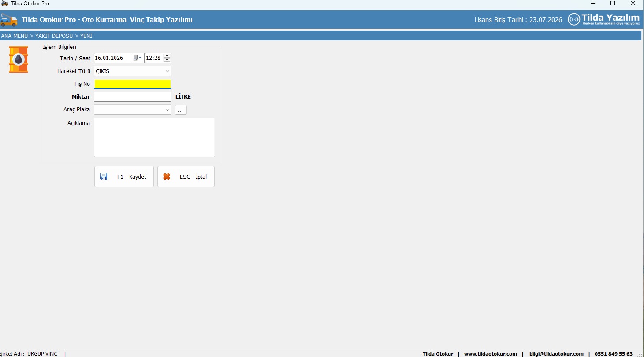Click the tow truck logo in header
Image resolution: width=644 pixels, height=357 pixels.
coord(9,20)
